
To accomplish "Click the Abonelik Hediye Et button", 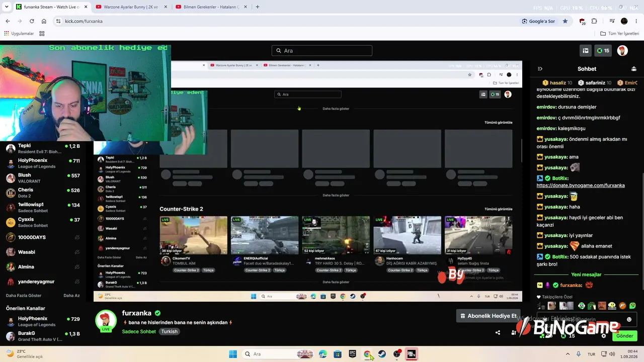I will click(487, 316).
